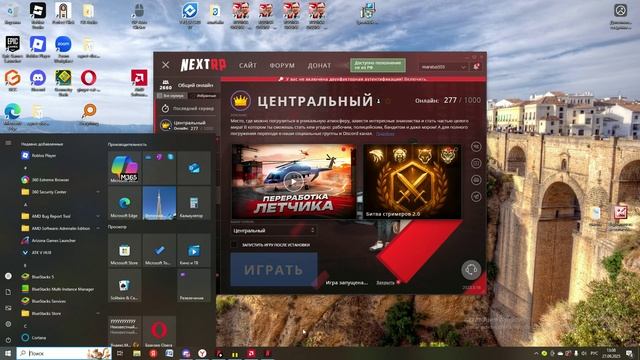The width and height of the screenshot is (640, 360).
Task: Expand the AMD Bug Report Tool folder
Action: point(61,216)
